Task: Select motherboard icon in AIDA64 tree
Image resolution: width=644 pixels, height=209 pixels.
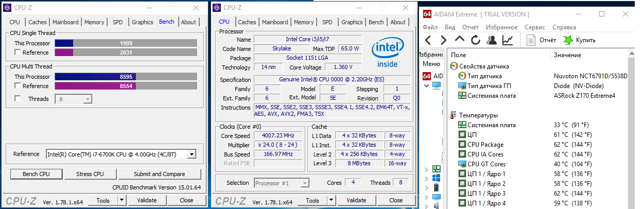Action: (437, 168)
